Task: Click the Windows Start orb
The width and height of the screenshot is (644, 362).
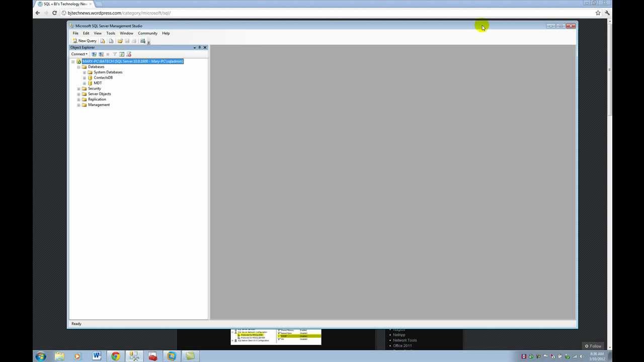Action: pyautogui.click(x=41, y=356)
